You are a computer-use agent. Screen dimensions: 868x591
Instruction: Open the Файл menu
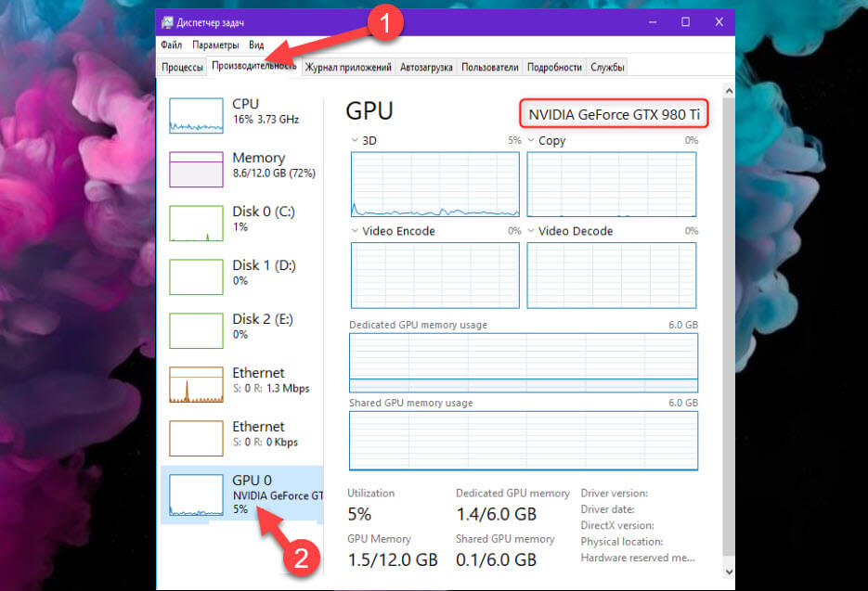point(171,45)
